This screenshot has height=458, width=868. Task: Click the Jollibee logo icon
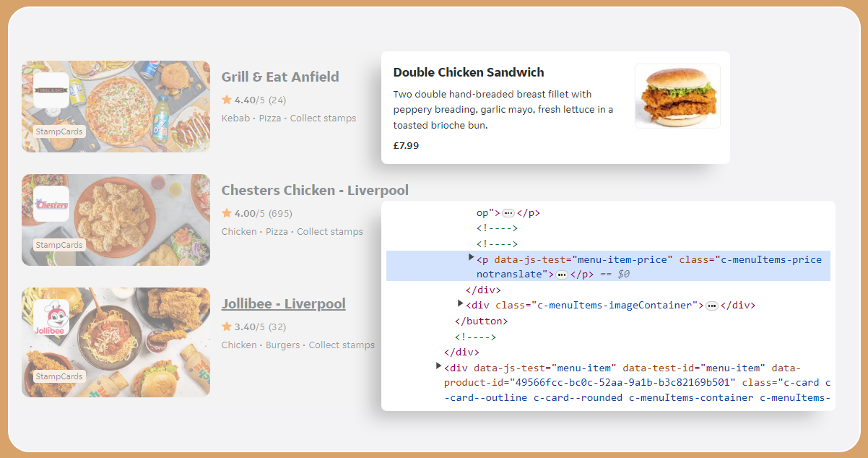[51, 318]
